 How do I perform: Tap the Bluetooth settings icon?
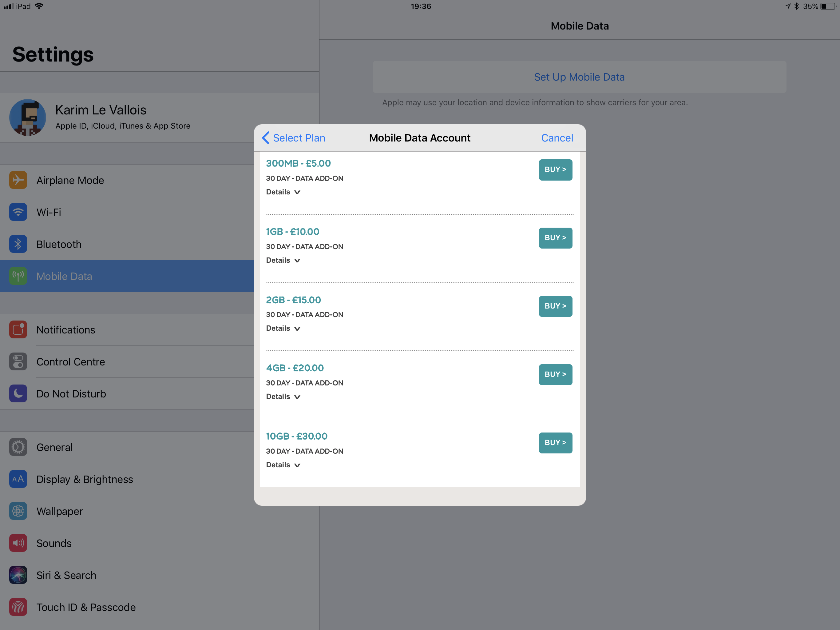tap(18, 244)
